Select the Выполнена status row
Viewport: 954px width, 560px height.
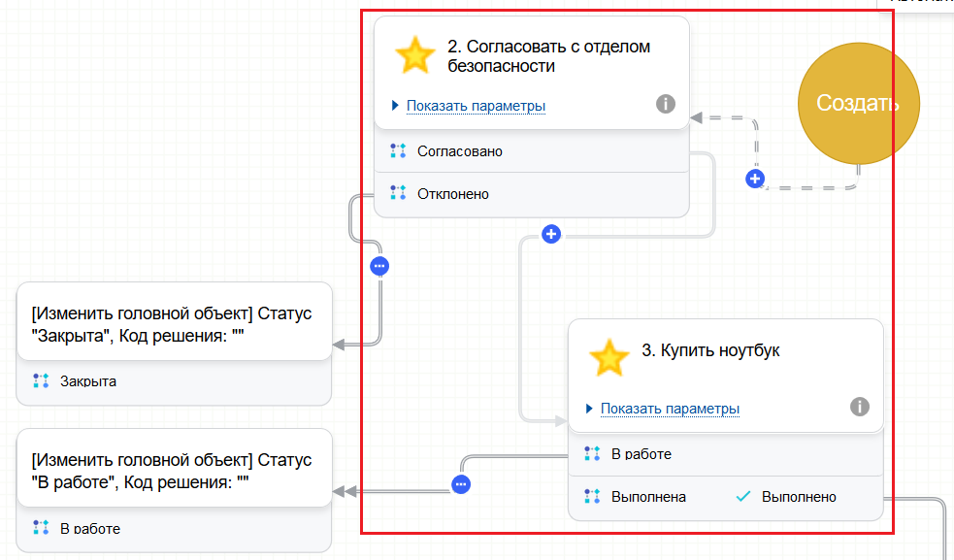[x=648, y=497]
